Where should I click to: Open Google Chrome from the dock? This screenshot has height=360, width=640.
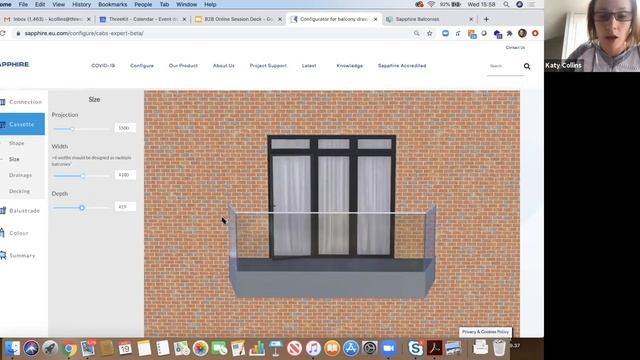tap(69, 348)
